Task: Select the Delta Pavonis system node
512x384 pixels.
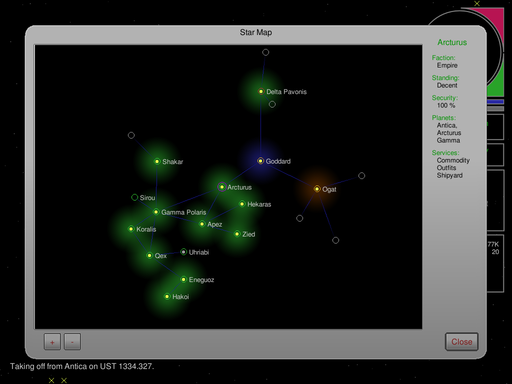Action: [x=261, y=91]
